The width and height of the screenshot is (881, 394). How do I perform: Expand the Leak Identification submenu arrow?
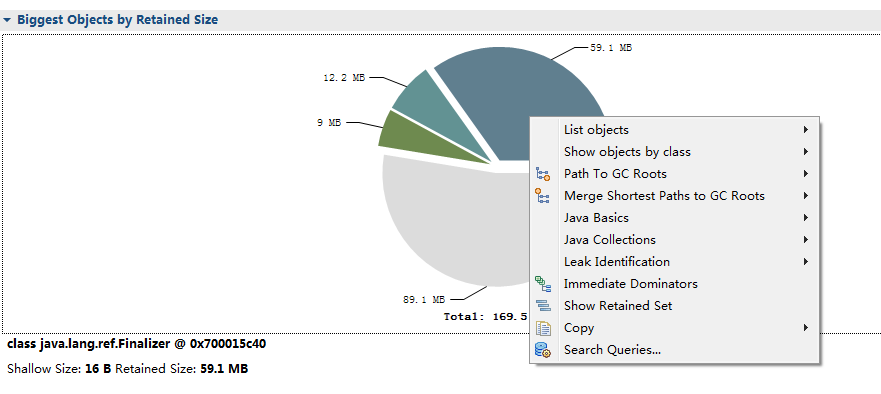806,261
